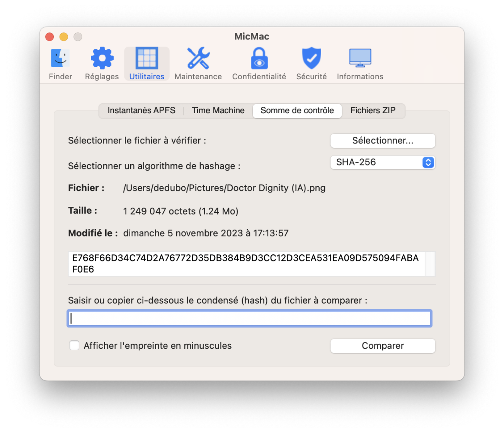The height and width of the screenshot is (433, 504).
Task: Open the SHA-256 algorithm dropdown
Action: [x=383, y=162]
